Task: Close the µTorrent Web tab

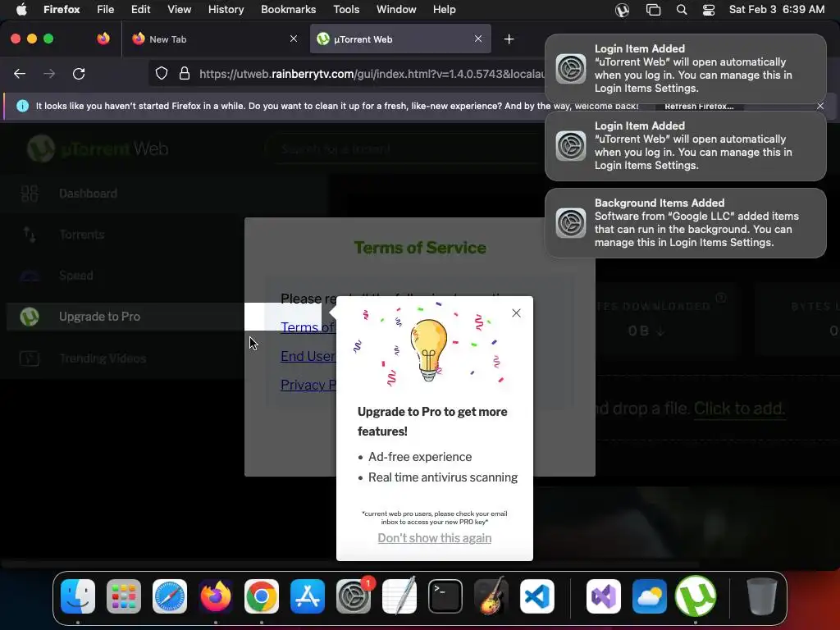Action: tap(478, 39)
